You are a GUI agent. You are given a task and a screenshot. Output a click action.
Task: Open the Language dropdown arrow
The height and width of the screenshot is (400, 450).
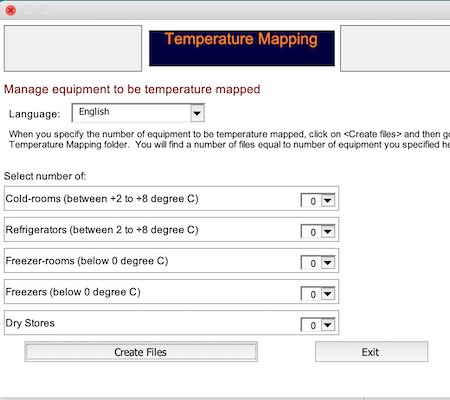click(x=197, y=113)
